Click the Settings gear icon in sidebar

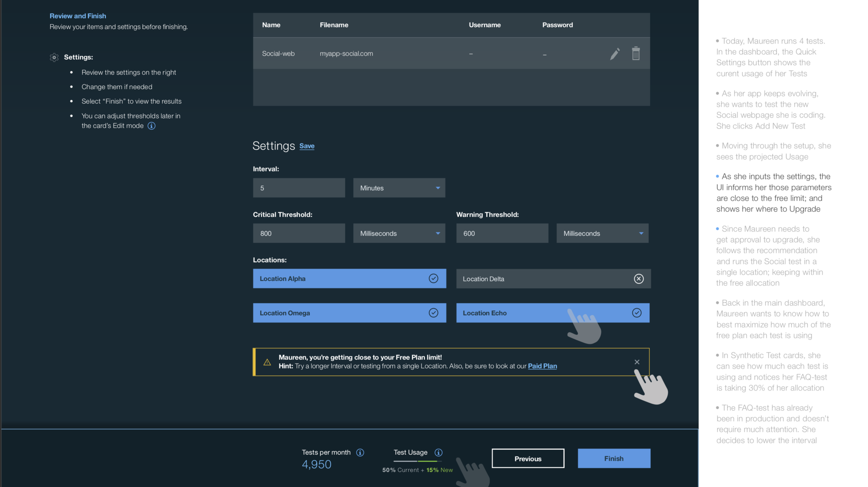(x=54, y=57)
